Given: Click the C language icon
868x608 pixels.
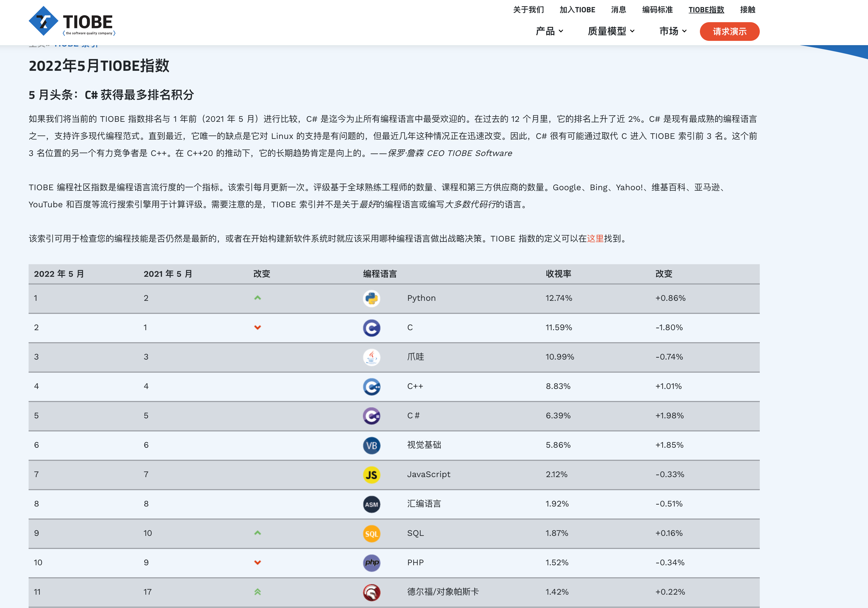Looking at the screenshot, I should click(371, 328).
